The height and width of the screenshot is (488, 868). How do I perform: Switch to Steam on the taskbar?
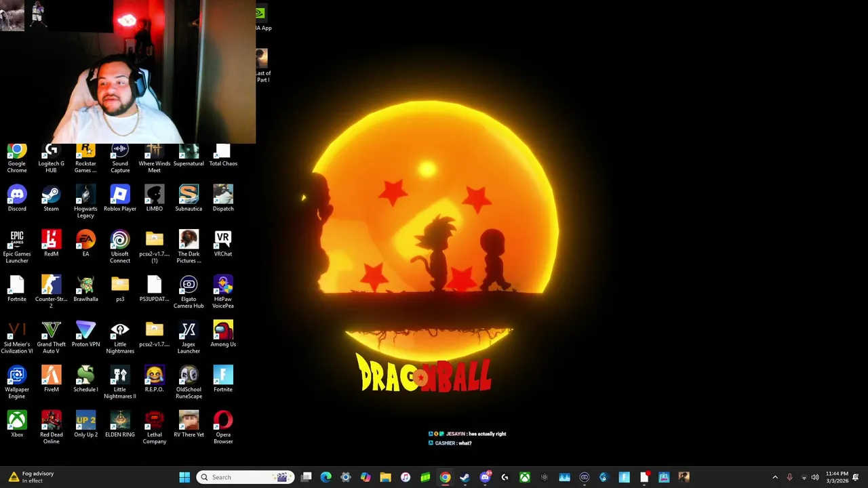[465, 477]
